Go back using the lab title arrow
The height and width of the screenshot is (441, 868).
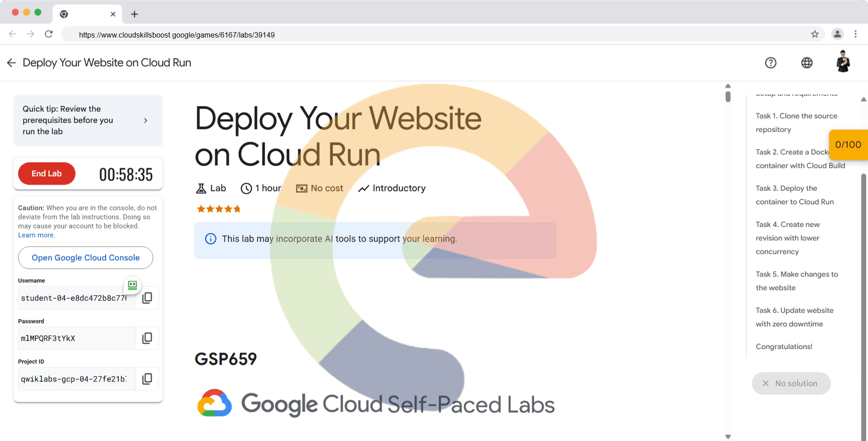point(11,63)
